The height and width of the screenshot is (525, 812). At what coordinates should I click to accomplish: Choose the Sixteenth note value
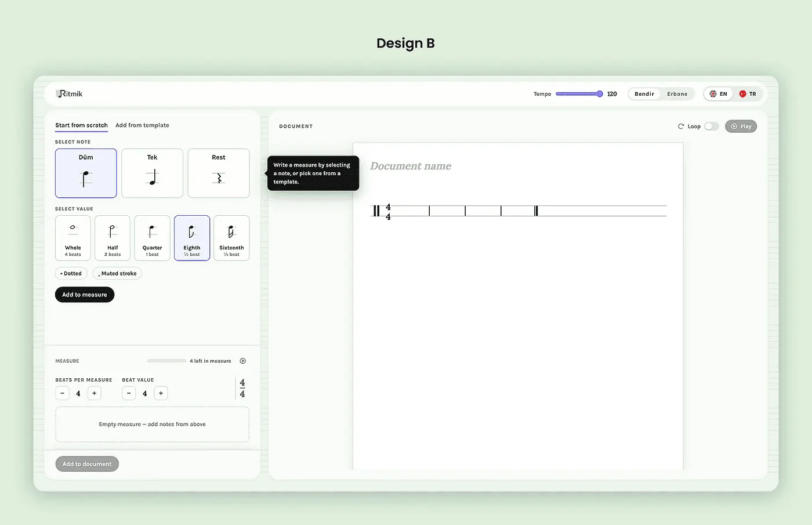[x=231, y=238]
